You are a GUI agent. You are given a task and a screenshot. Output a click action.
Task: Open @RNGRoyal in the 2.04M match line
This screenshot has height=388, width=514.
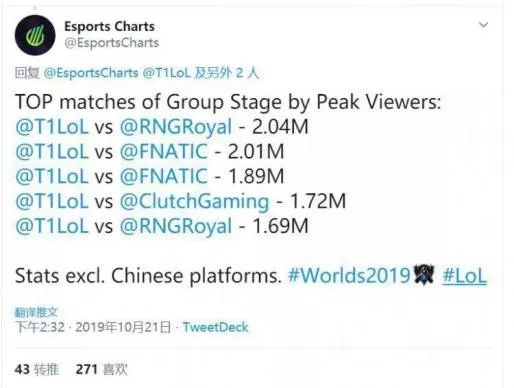pos(176,127)
